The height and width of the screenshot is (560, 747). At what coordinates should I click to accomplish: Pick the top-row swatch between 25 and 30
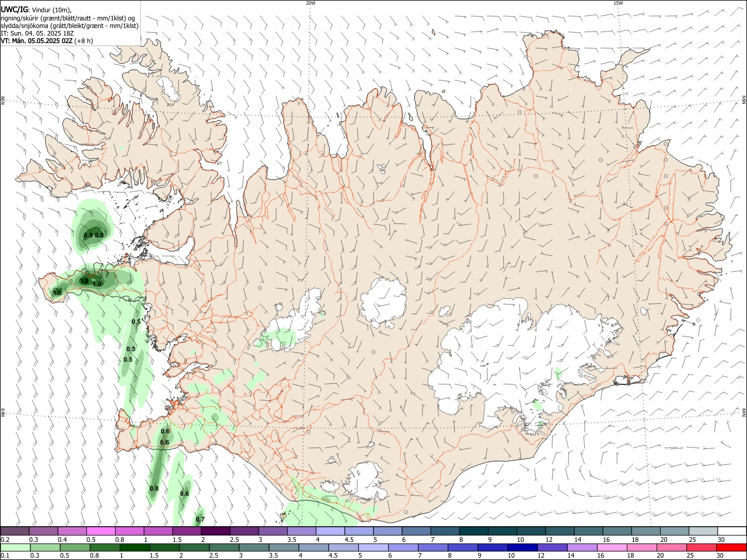point(704,531)
